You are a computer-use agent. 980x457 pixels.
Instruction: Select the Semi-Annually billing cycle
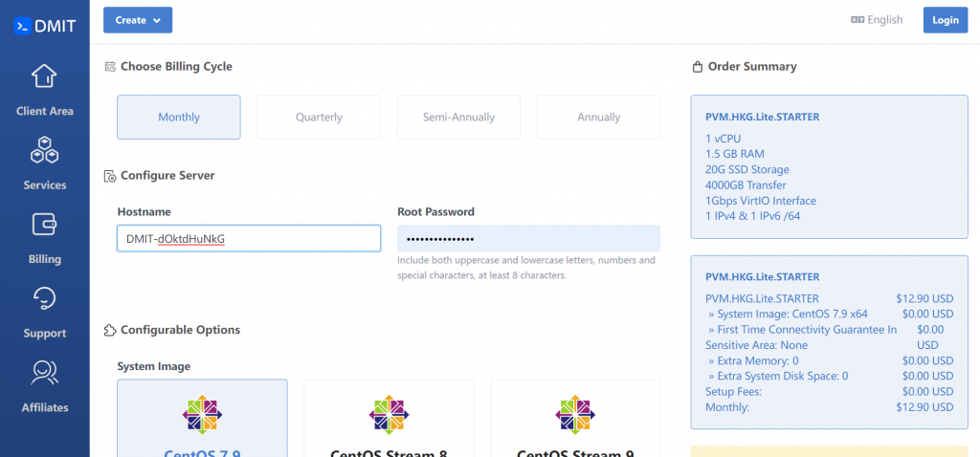(x=458, y=117)
